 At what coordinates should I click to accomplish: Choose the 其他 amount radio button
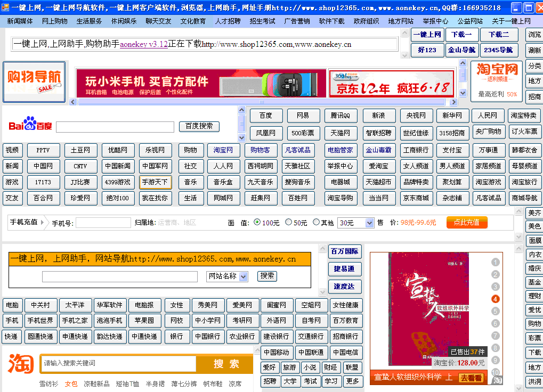(316, 222)
